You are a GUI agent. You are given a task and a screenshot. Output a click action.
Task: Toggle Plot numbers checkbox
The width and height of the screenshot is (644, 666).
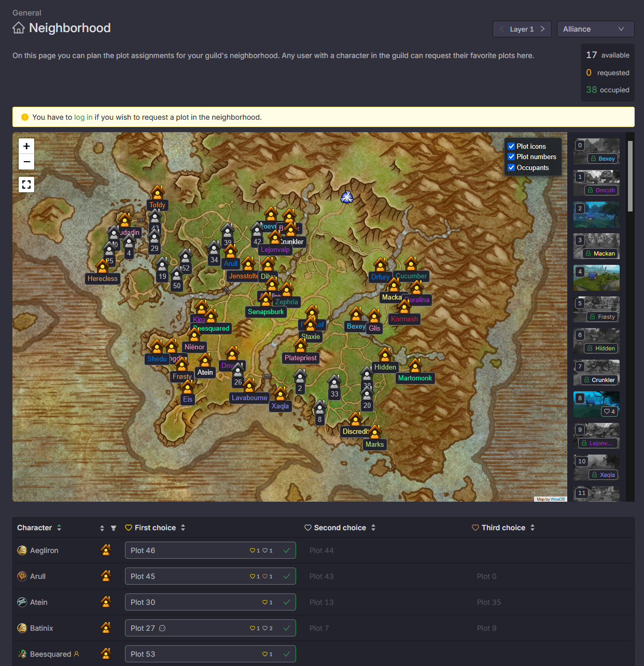point(511,157)
